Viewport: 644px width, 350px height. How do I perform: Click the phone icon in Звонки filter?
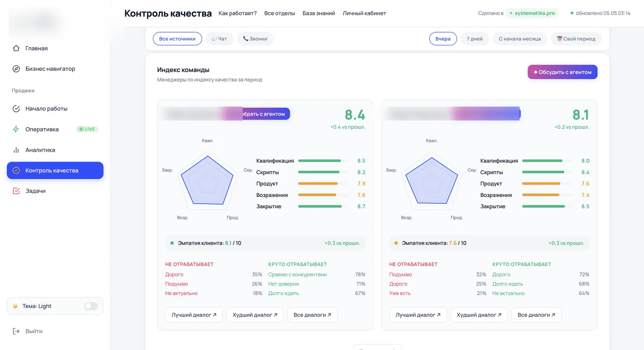[x=246, y=39]
